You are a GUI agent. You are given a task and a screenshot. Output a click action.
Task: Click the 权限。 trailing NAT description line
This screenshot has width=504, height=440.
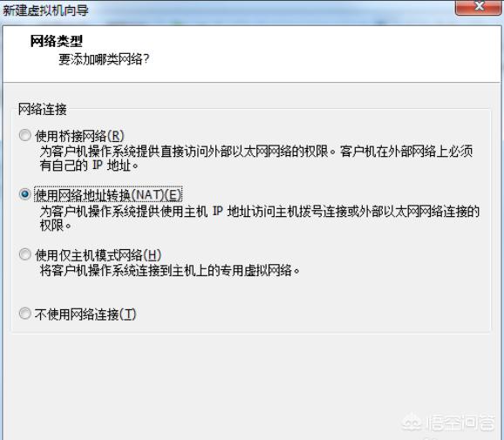[56, 226]
